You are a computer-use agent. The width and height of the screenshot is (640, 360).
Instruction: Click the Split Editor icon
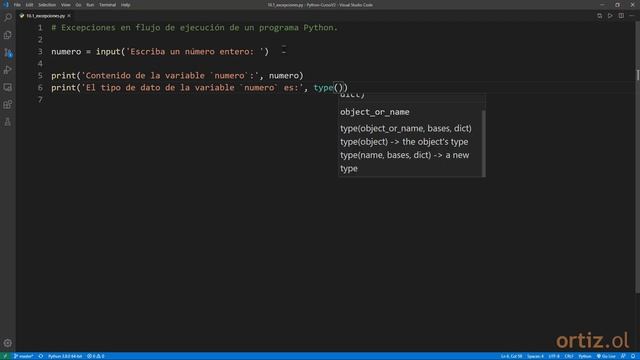(x=621, y=16)
